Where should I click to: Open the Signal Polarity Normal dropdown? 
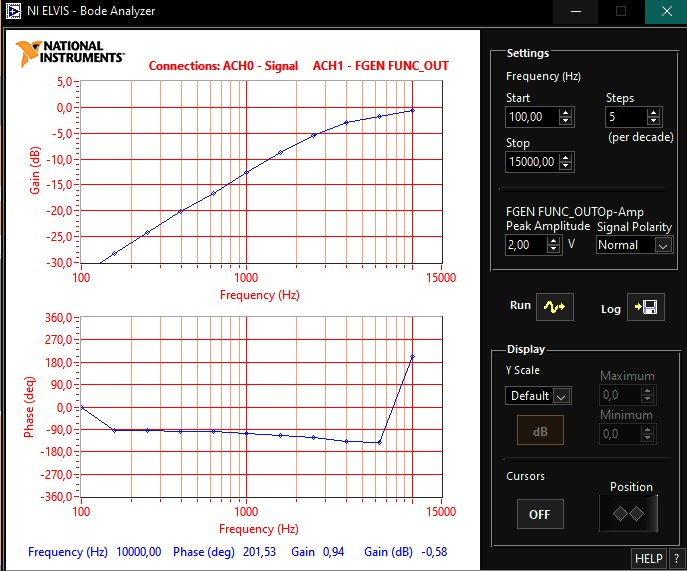634,245
